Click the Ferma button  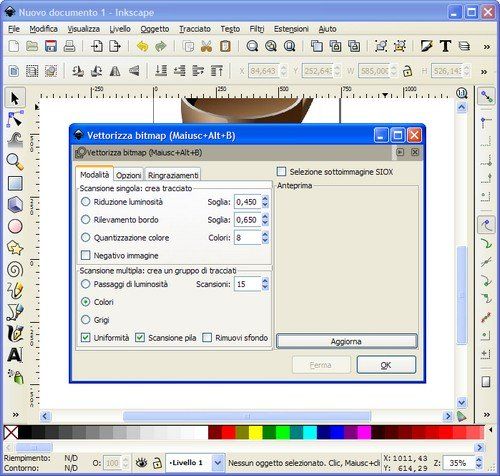click(321, 365)
